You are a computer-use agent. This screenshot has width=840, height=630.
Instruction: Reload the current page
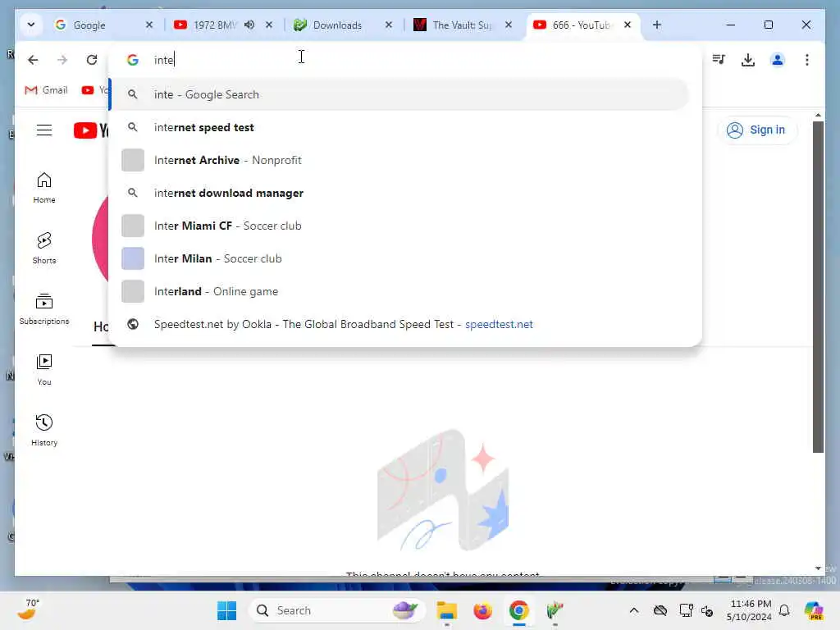point(92,59)
